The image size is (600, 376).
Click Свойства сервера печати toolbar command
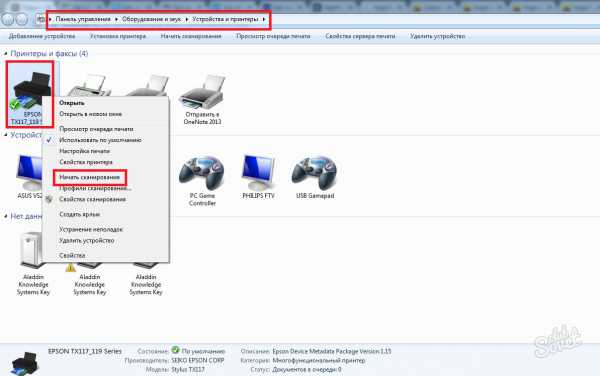pos(360,36)
